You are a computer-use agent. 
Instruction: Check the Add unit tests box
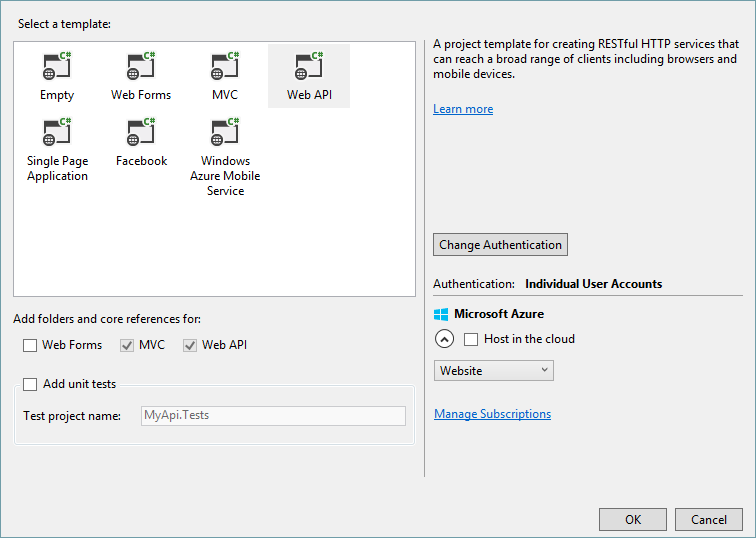[x=30, y=384]
